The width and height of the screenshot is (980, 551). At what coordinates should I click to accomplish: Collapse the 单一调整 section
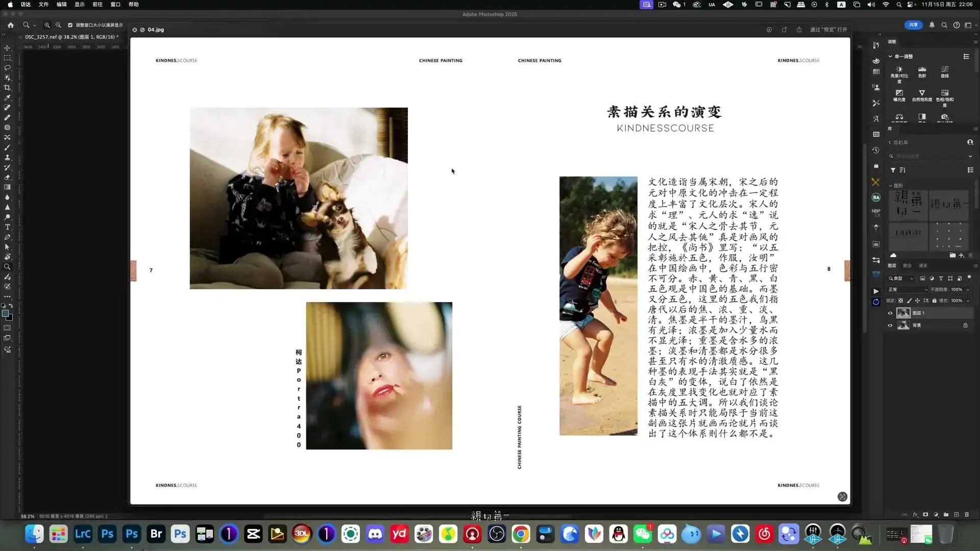[891, 56]
